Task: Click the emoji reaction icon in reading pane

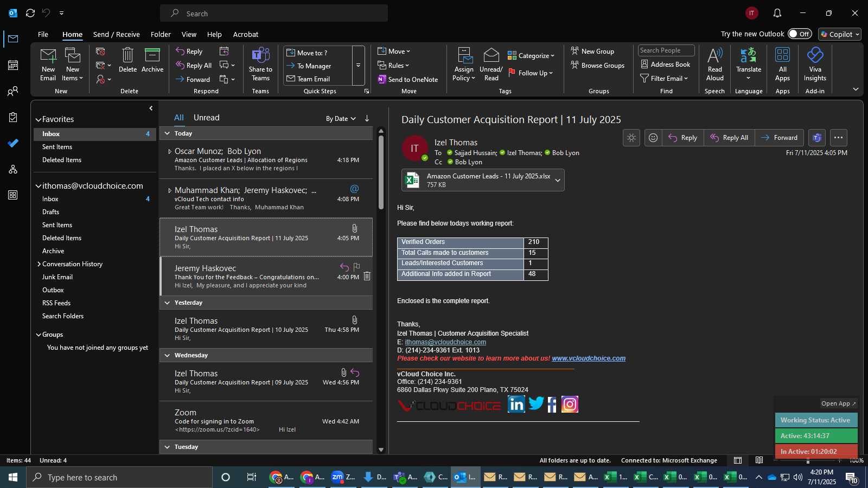Action: [653, 138]
